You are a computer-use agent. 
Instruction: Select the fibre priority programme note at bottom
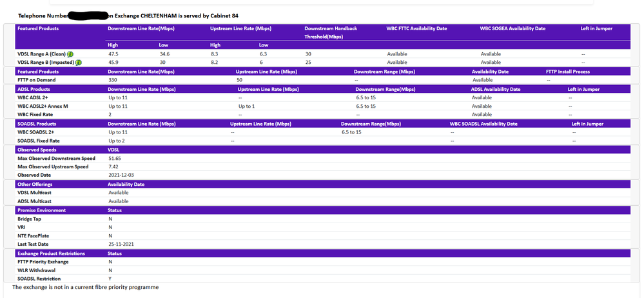(x=86, y=287)
